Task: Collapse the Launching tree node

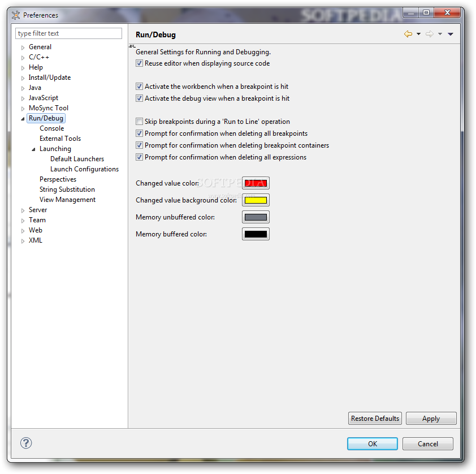Action: [33, 149]
